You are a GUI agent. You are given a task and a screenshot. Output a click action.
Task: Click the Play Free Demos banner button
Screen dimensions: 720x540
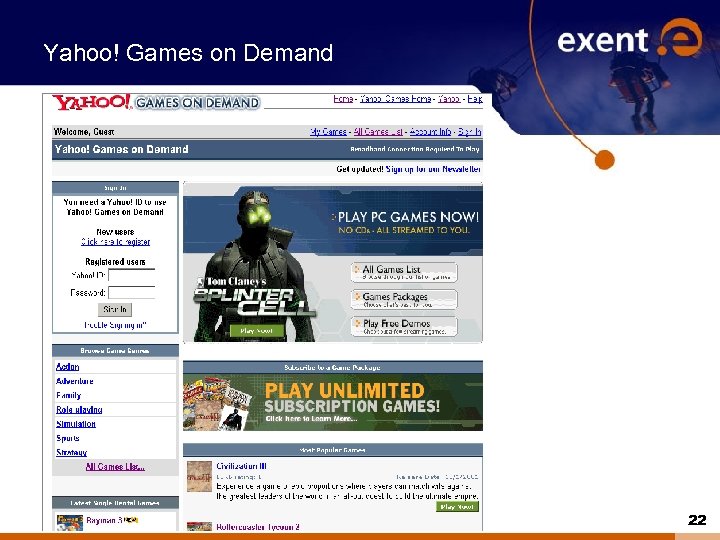404,326
